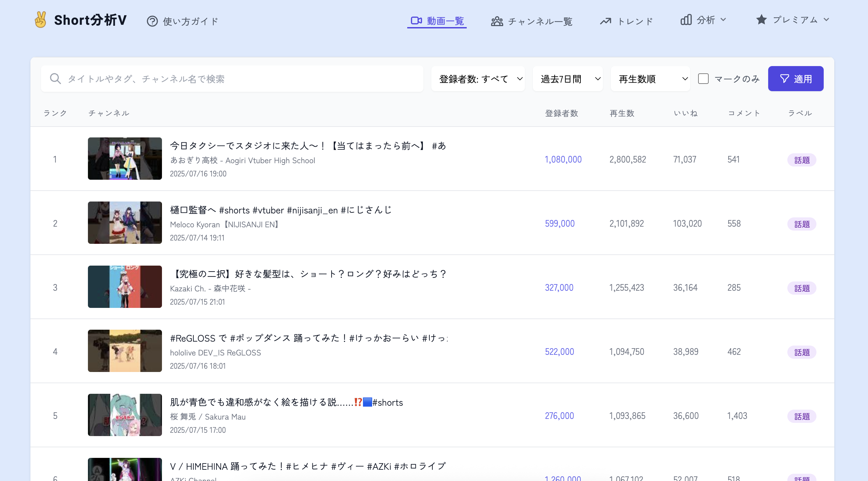Open thumbnail of Sakura Mau video
868x481 pixels.
(125, 415)
